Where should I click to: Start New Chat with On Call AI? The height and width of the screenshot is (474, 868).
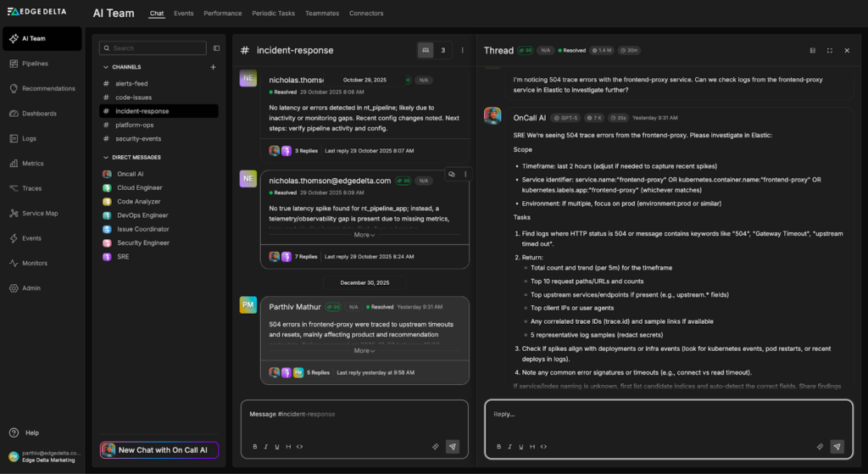click(159, 450)
